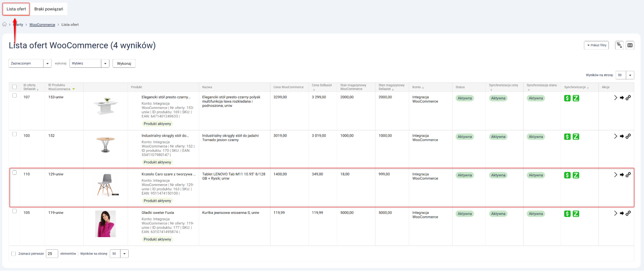
Task: Click the filter sort icon button
Action: coord(619,45)
